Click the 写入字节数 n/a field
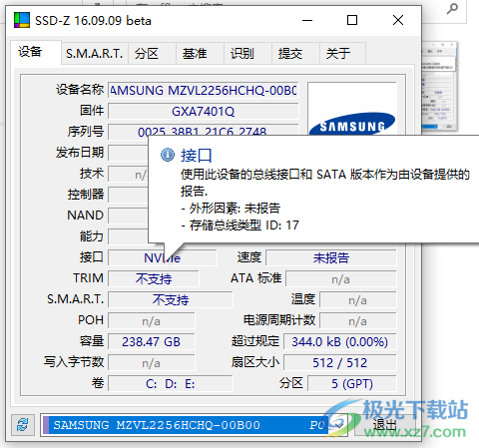Image resolution: width=479 pixels, height=448 pixels. pyautogui.click(x=152, y=362)
